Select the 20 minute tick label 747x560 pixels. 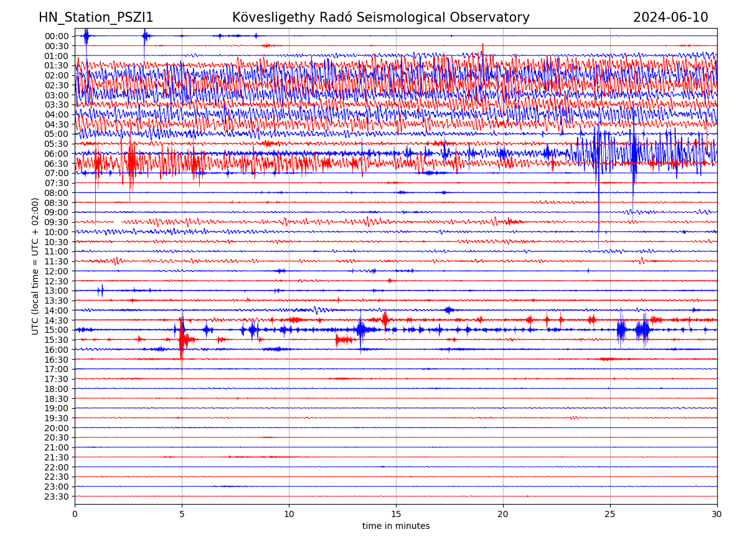503,514
